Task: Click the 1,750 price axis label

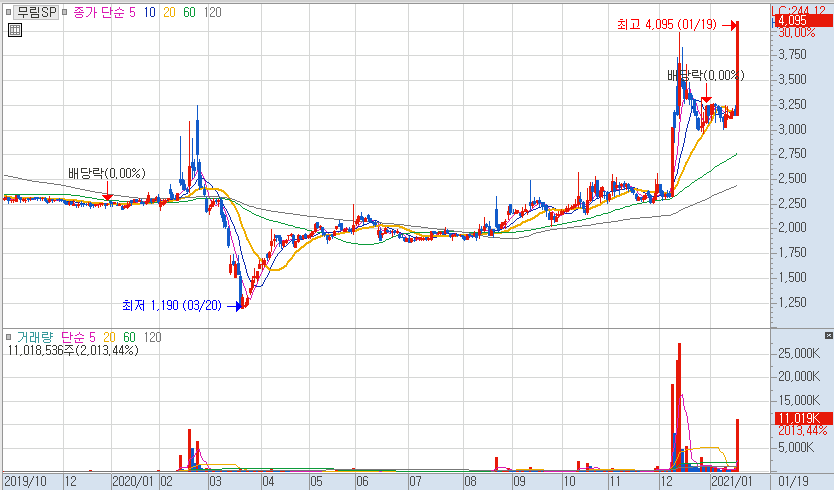Action: (793, 253)
